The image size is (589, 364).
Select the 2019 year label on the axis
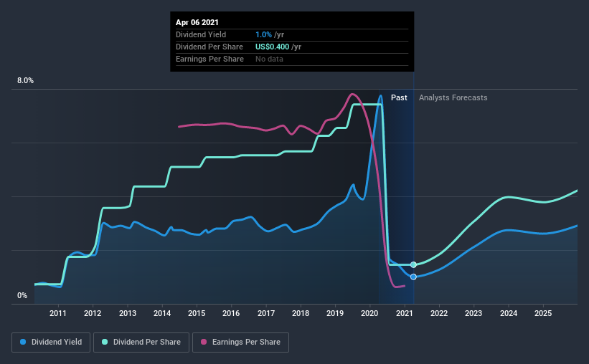click(x=335, y=314)
